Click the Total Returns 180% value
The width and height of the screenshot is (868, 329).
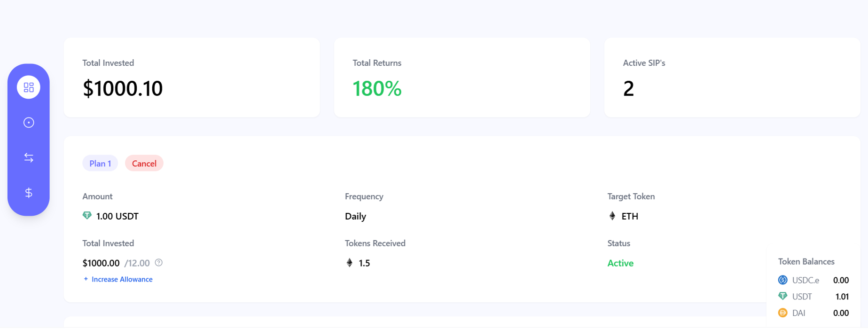(377, 89)
